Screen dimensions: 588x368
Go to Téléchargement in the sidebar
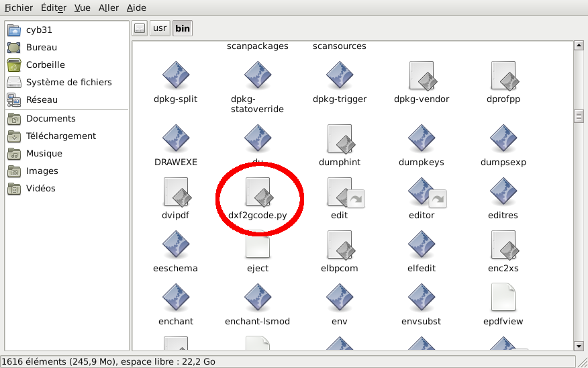pyautogui.click(x=60, y=136)
